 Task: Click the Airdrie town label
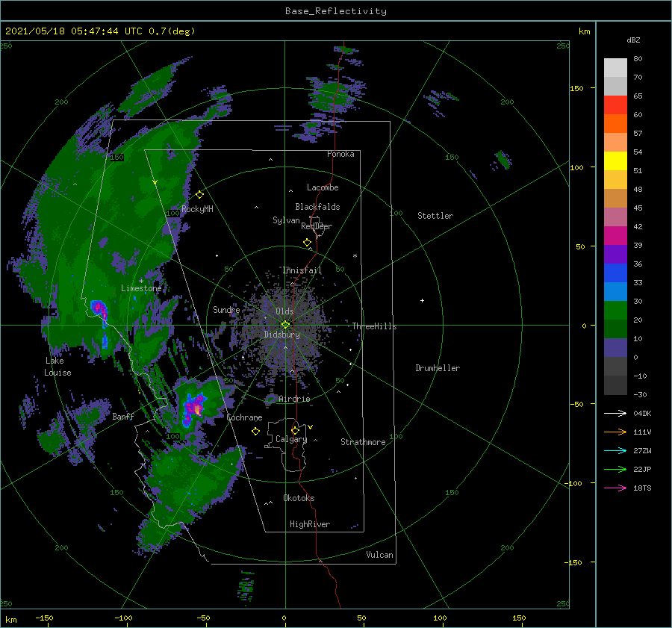294,399
